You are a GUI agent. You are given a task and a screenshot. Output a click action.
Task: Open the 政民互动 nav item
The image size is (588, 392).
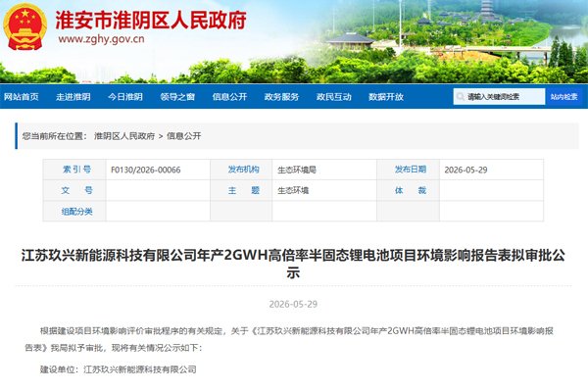tap(334, 97)
